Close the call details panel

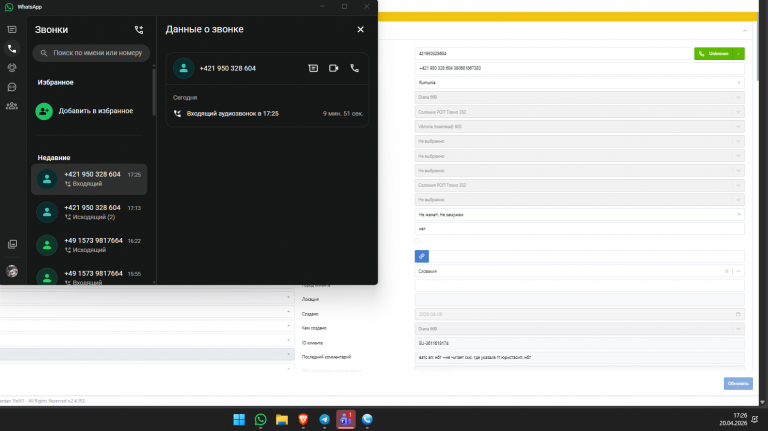click(360, 29)
